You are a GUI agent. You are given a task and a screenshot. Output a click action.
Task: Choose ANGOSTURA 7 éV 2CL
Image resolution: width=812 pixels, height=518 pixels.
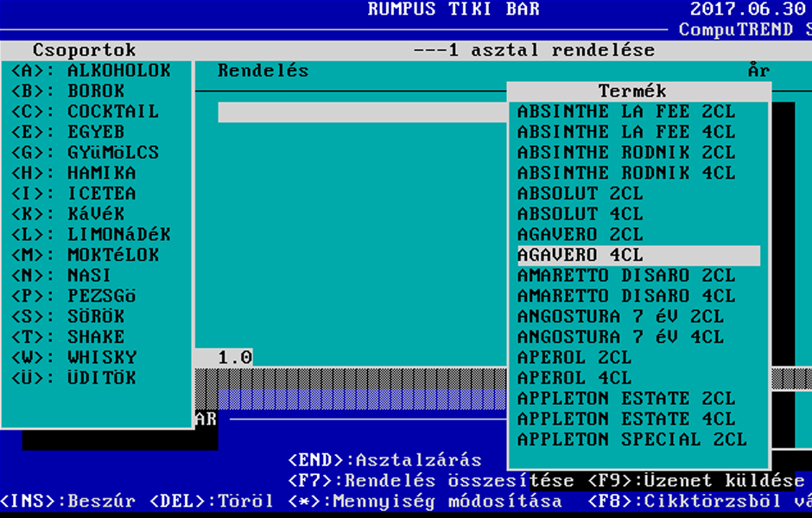[620, 316]
